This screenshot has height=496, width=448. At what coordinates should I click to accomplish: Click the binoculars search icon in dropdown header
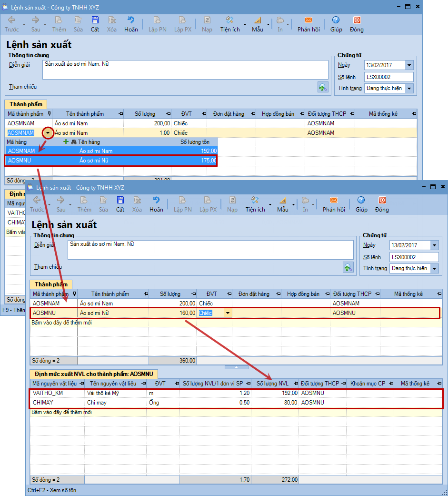[x=74, y=142]
